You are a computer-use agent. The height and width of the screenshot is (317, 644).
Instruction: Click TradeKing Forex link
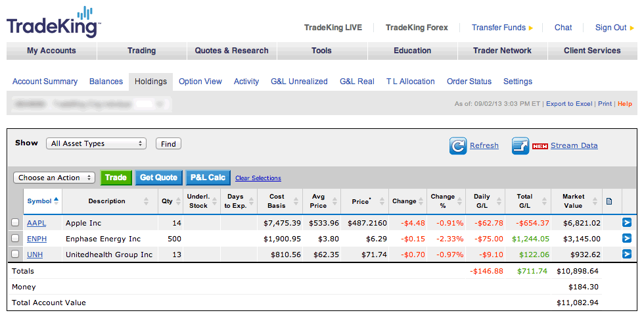coord(417,28)
